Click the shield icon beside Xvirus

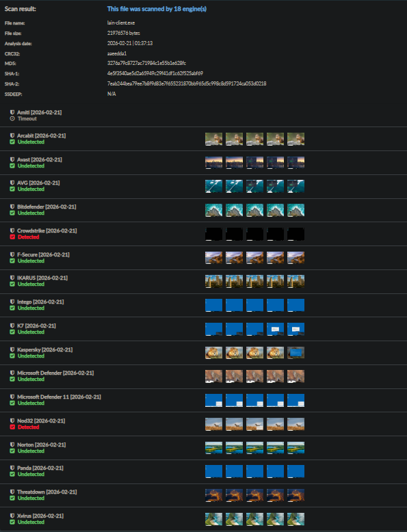coord(12,516)
